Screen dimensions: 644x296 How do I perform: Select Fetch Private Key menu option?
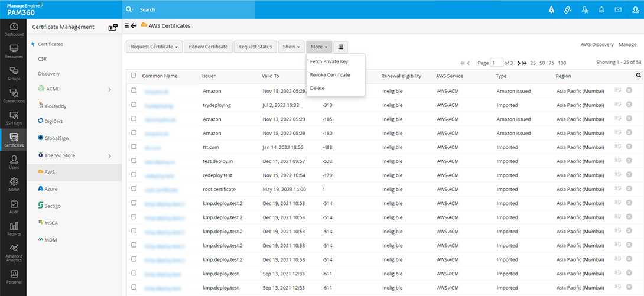pos(328,61)
